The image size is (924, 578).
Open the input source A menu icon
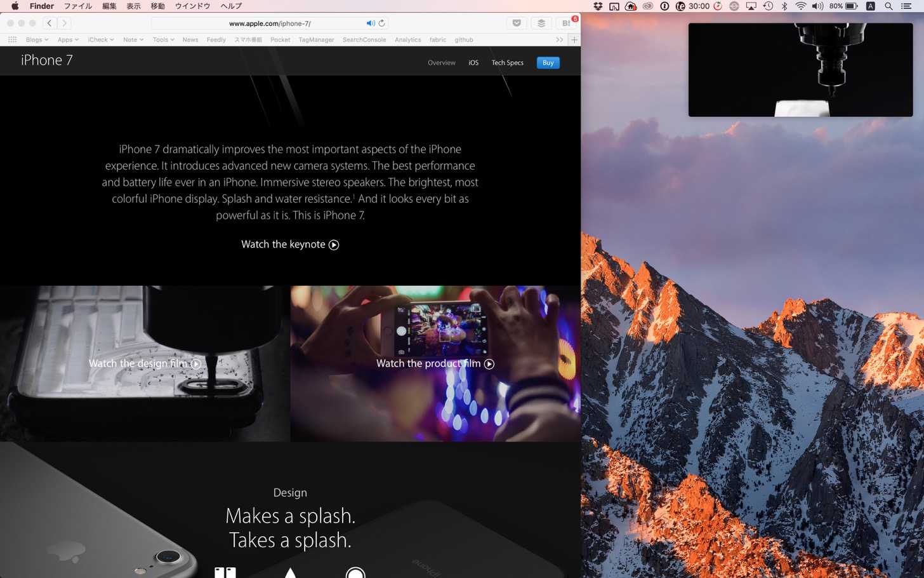point(871,6)
